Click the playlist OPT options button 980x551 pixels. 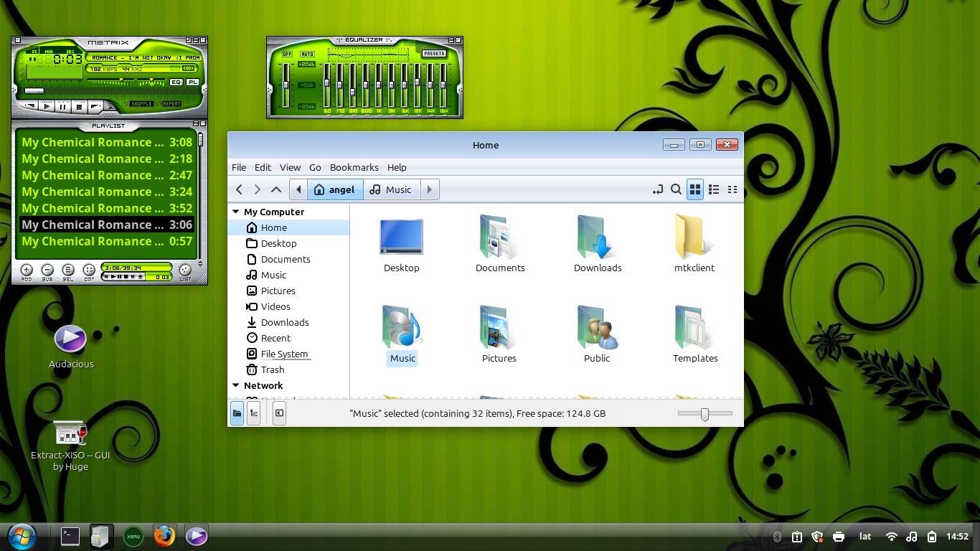89,270
